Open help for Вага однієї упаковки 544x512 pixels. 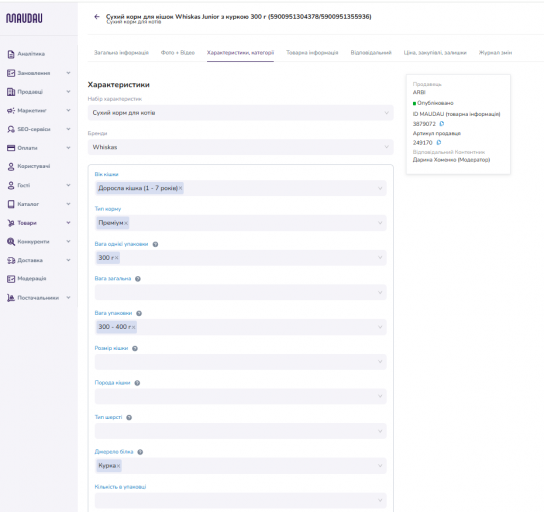pos(155,244)
